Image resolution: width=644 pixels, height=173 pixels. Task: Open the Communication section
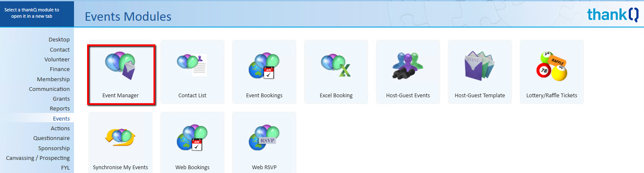click(49, 89)
